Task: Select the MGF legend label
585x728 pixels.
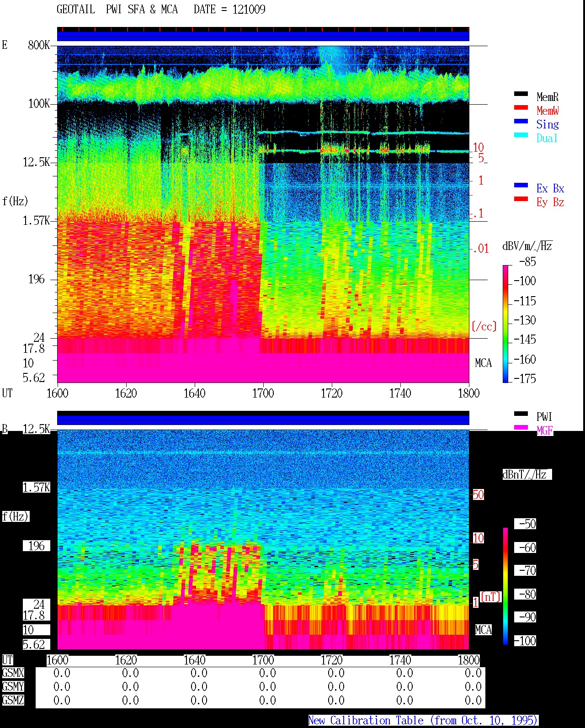Action: pos(545,430)
